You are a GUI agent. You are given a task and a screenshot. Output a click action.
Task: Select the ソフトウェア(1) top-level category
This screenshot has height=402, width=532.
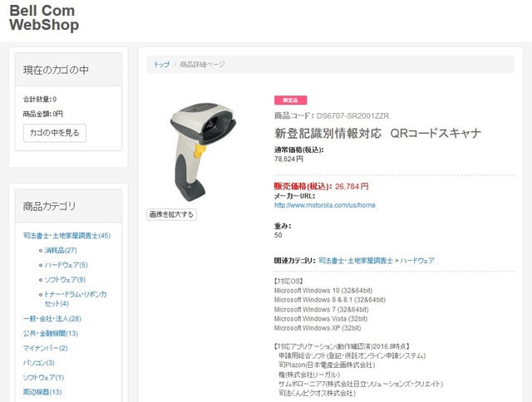tap(43, 377)
